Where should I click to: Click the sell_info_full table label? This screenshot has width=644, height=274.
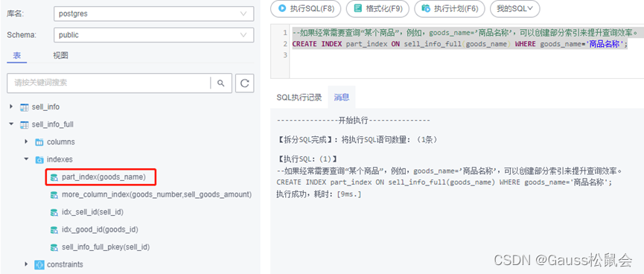53,124
